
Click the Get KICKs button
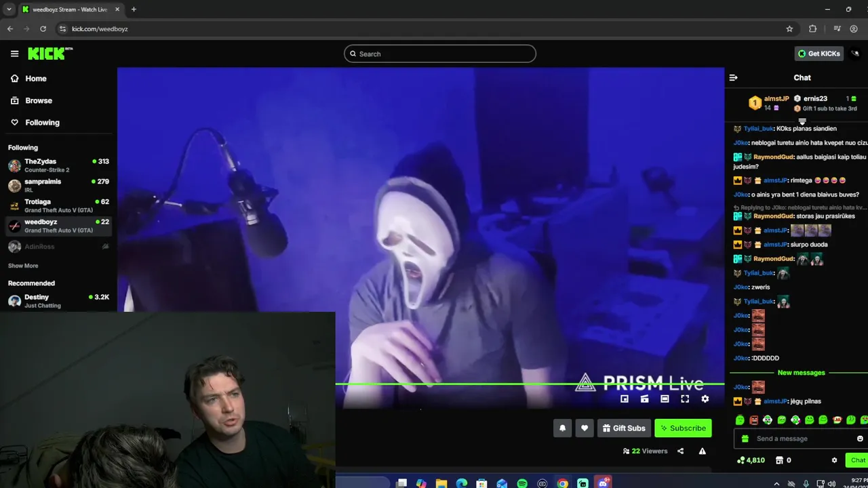point(819,54)
